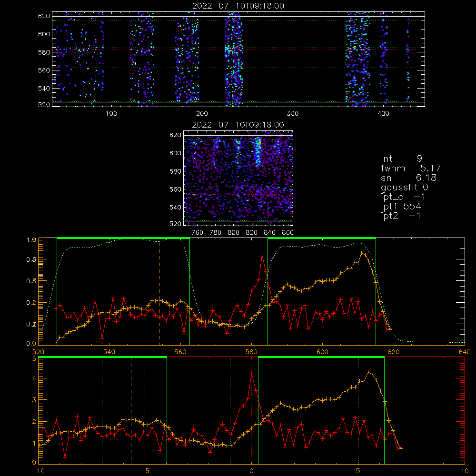Click the top plot title 2022-07-10T09:18:00
The width and height of the screenshot is (476, 476).
tap(238, 6)
